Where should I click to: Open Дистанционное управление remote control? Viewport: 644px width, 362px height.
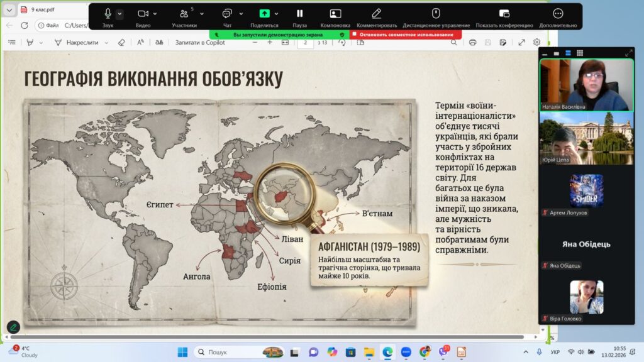(x=435, y=13)
